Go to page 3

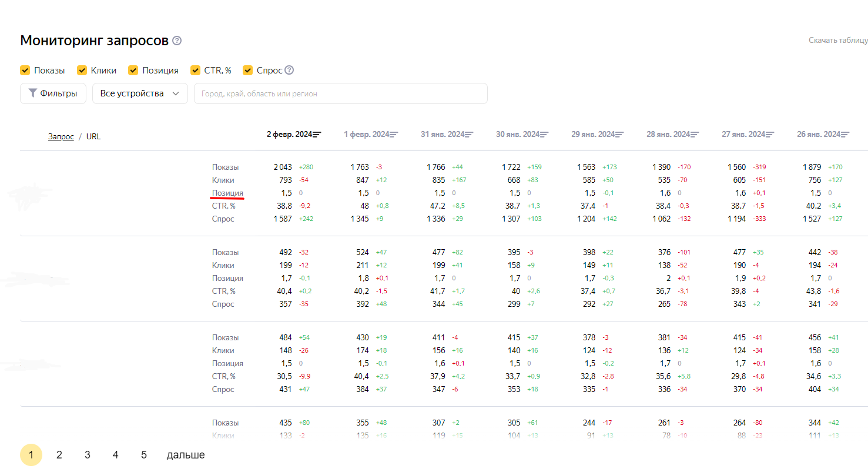tap(88, 455)
